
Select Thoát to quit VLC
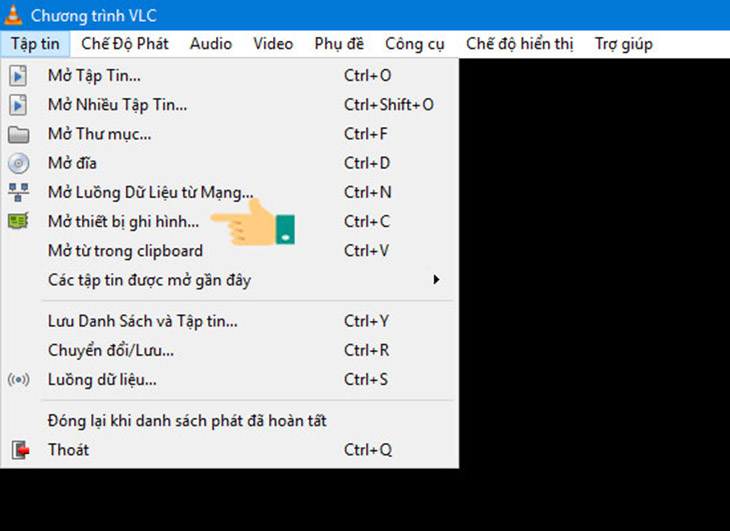[230, 450]
